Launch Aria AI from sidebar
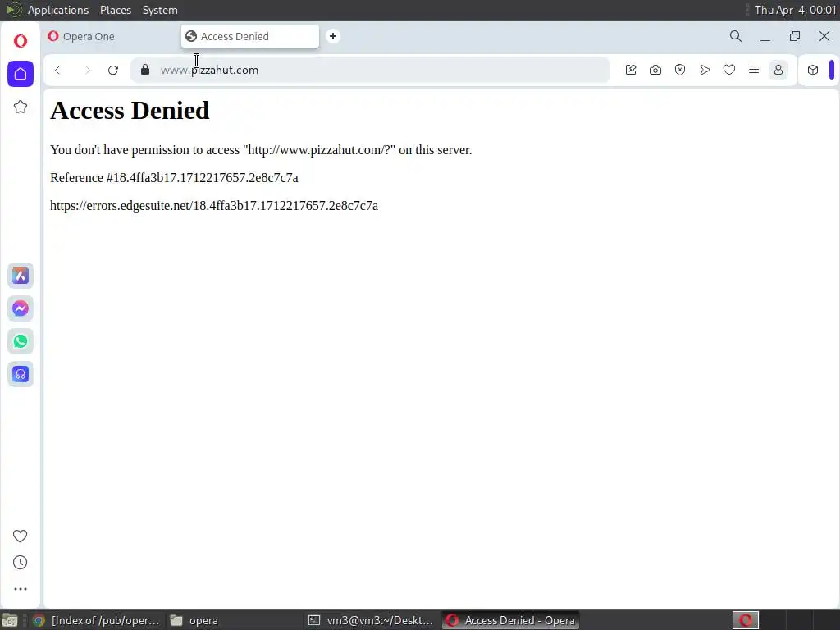This screenshot has height=630, width=840. click(x=21, y=276)
